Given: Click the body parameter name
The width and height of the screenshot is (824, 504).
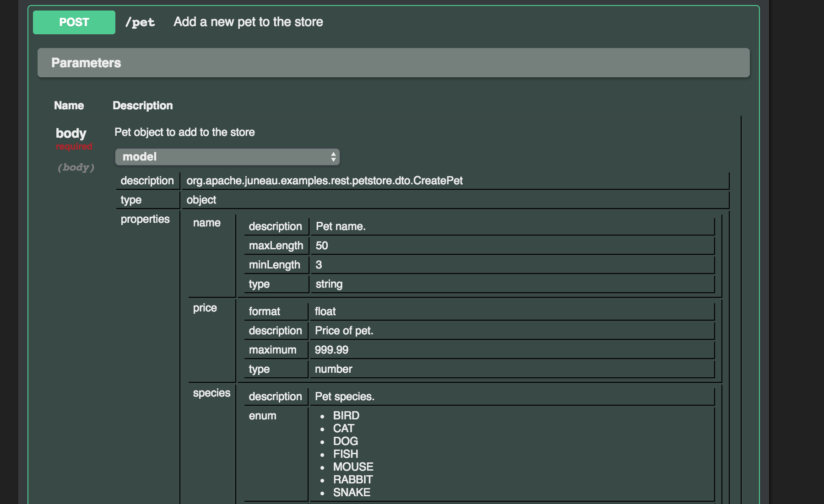Looking at the screenshot, I should click(71, 133).
